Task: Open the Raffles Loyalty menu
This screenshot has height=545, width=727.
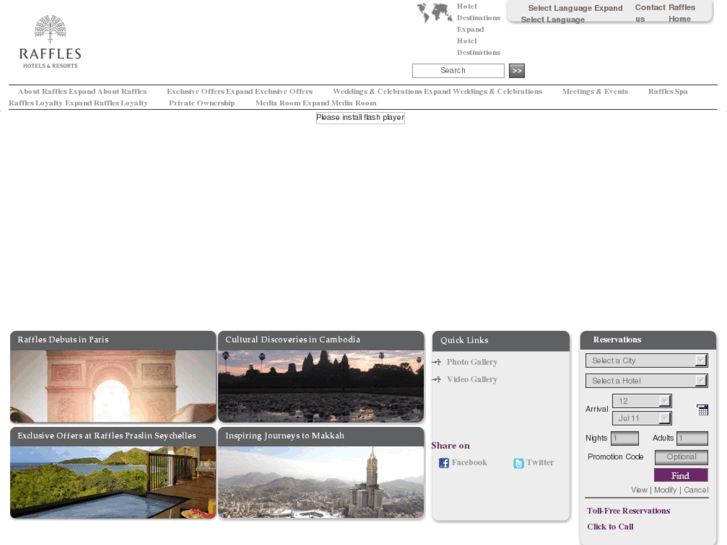Action: (78, 103)
